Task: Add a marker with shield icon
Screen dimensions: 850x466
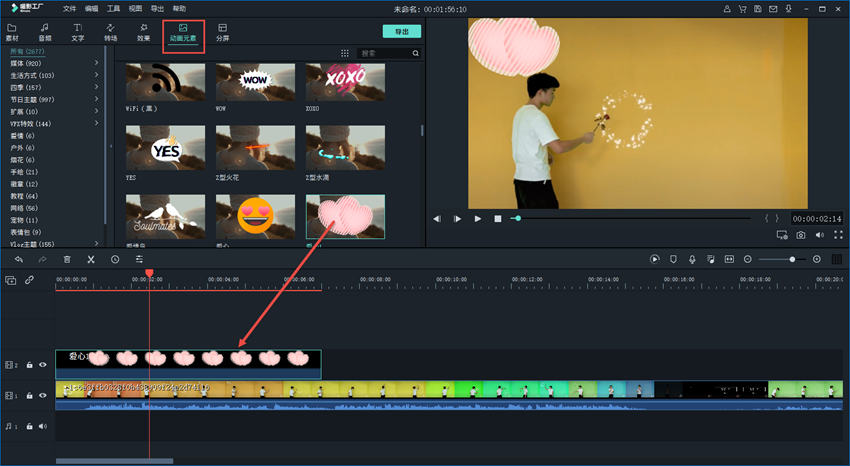Action: click(x=673, y=260)
